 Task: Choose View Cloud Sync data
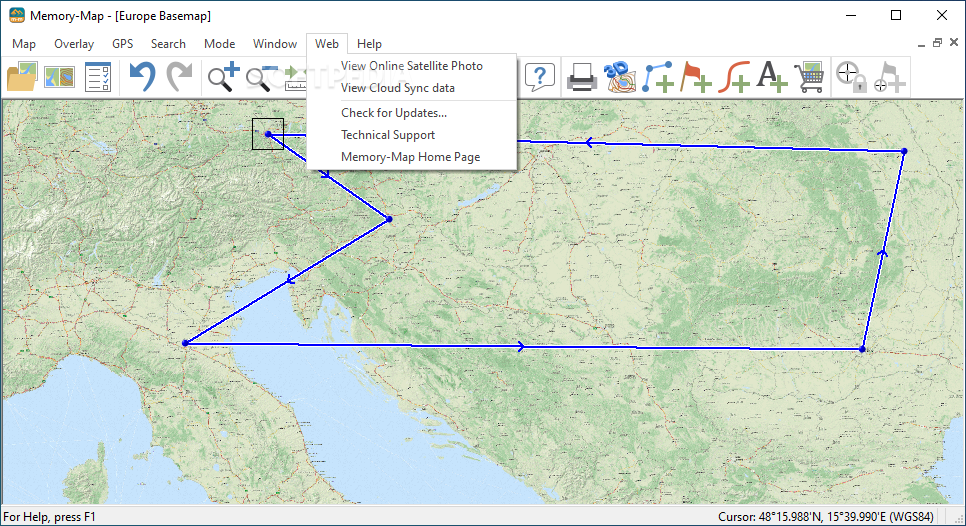point(412,87)
